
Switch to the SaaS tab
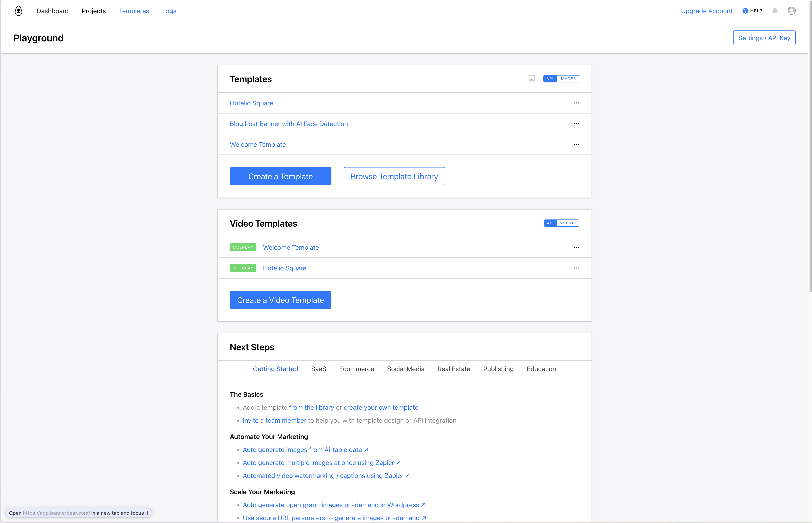[318, 369]
